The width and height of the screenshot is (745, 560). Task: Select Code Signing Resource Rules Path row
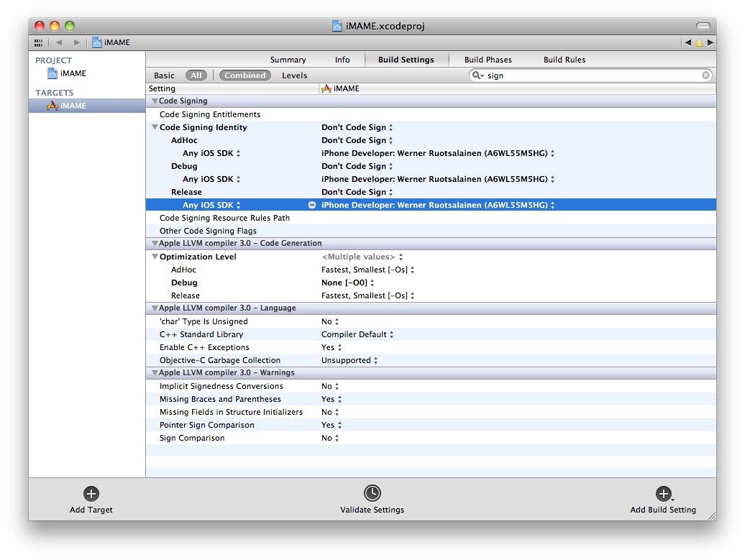click(431, 218)
